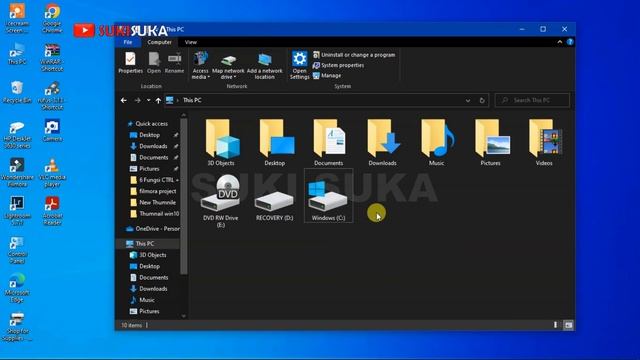The image size is (640, 360).
Task: Open the Camera desktop shortcut
Action: [52, 130]
